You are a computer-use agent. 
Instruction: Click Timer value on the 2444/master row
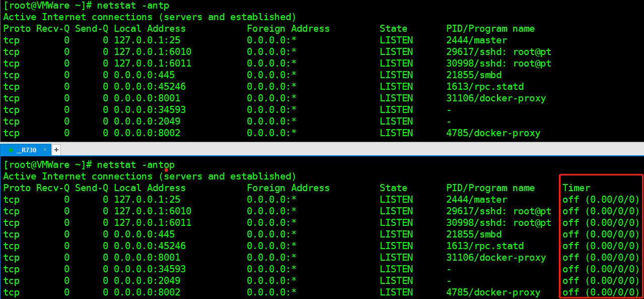[601, 200]
